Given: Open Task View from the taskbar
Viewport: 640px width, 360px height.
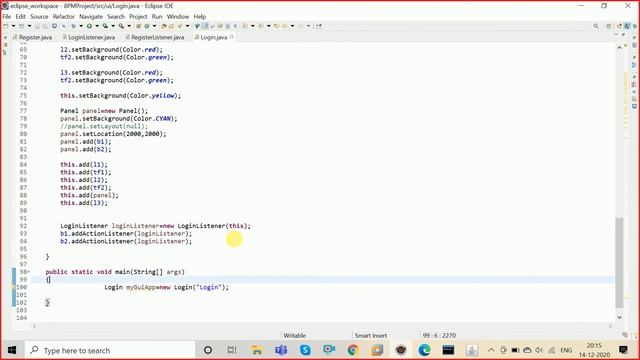Looking at the screenshot, I should pyautogui.click(x=232, y=350).
